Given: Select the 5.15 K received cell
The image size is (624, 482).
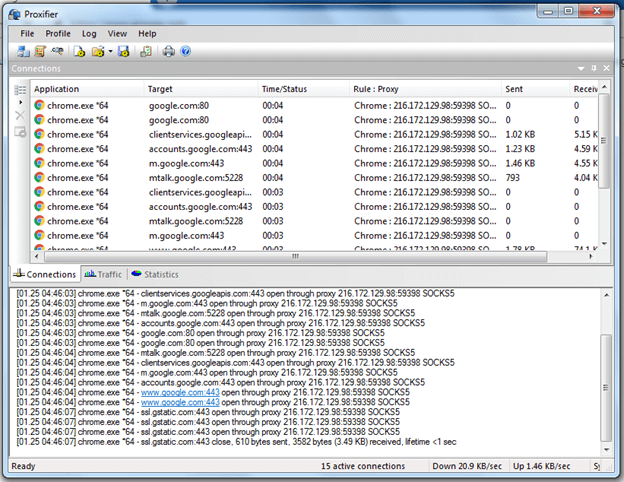Looking at the screenshot, I should coord(585,135).
